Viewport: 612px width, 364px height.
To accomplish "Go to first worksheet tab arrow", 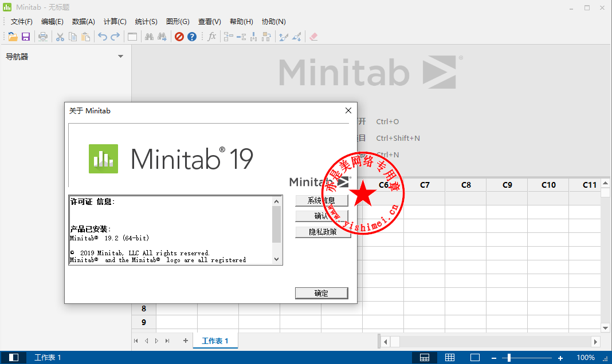I will click(x=136, y=341).
